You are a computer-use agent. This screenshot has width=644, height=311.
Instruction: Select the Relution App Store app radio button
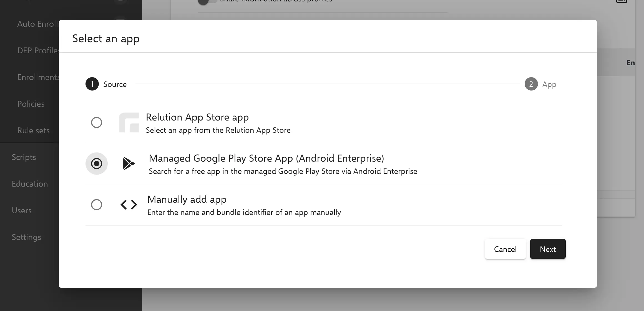click(x=96, y=122)
